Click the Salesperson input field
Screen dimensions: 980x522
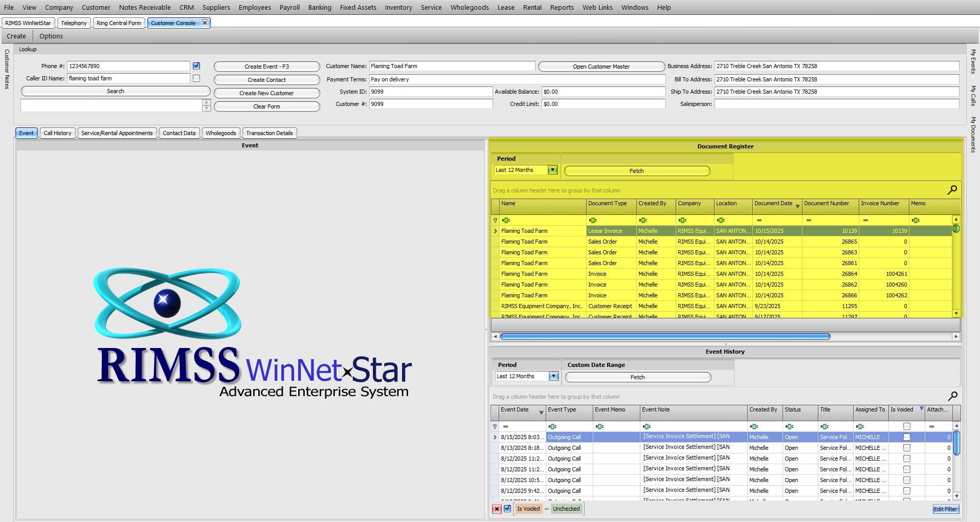(837, 104)
